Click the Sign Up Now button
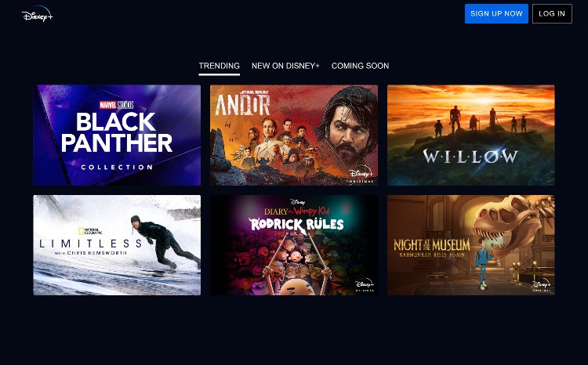 click(496, 14)
